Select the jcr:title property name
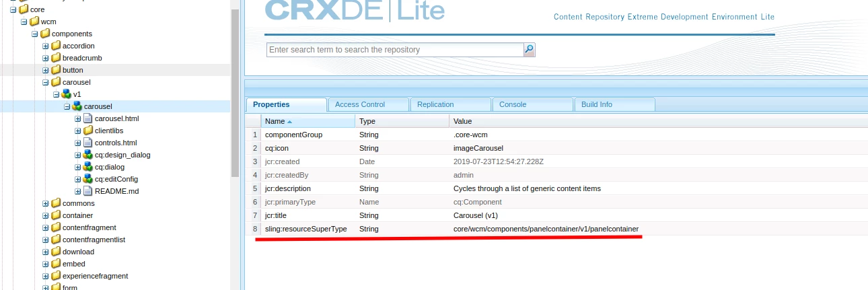This screenshot has height=290, width=868. [x=277, y=215]
